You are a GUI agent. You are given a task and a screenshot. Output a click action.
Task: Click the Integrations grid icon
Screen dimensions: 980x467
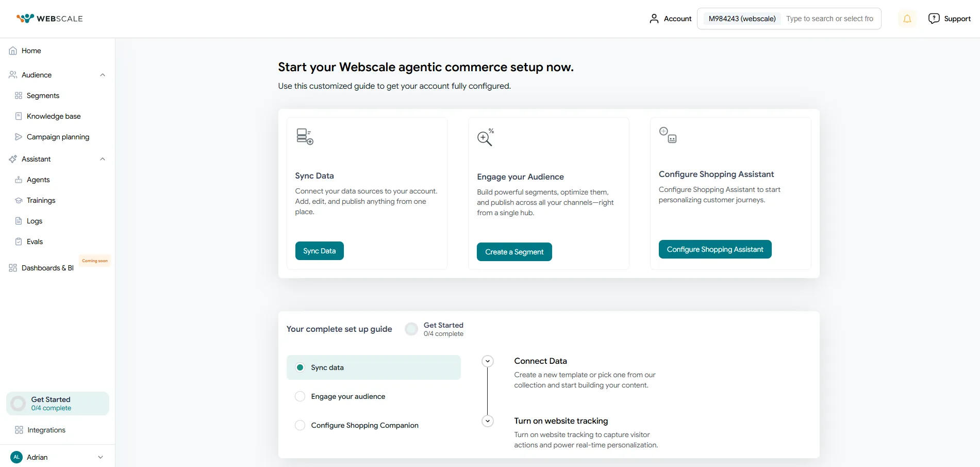19,430
